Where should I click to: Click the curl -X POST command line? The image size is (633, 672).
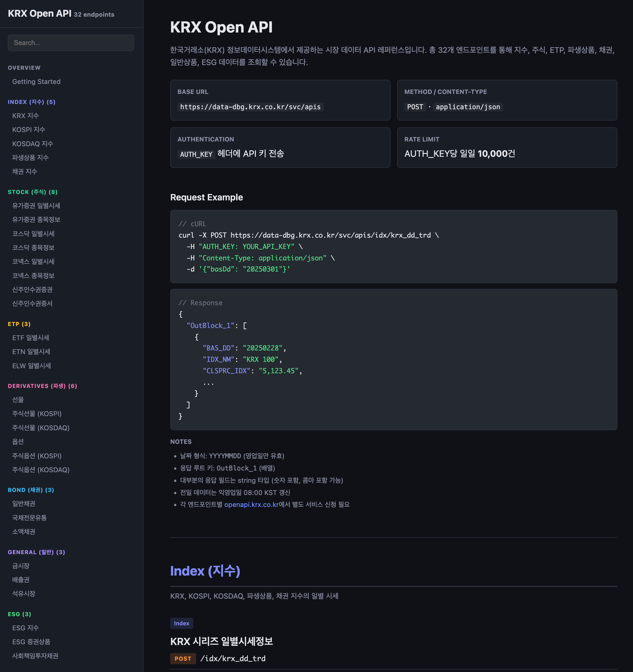point(308,235)
